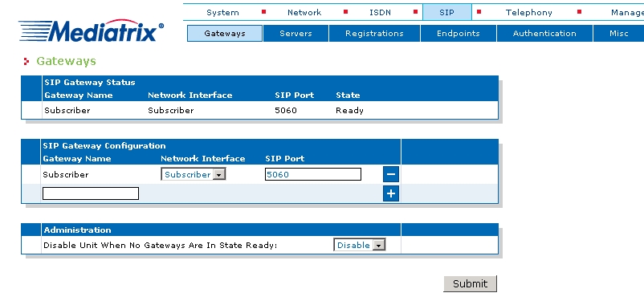
Task: Click the Mediatrix logo
Action: coord(92,30)
